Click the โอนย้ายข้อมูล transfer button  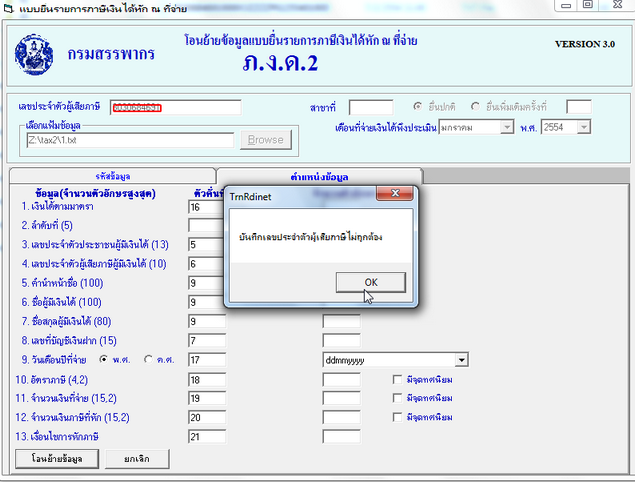click(56, 458)
